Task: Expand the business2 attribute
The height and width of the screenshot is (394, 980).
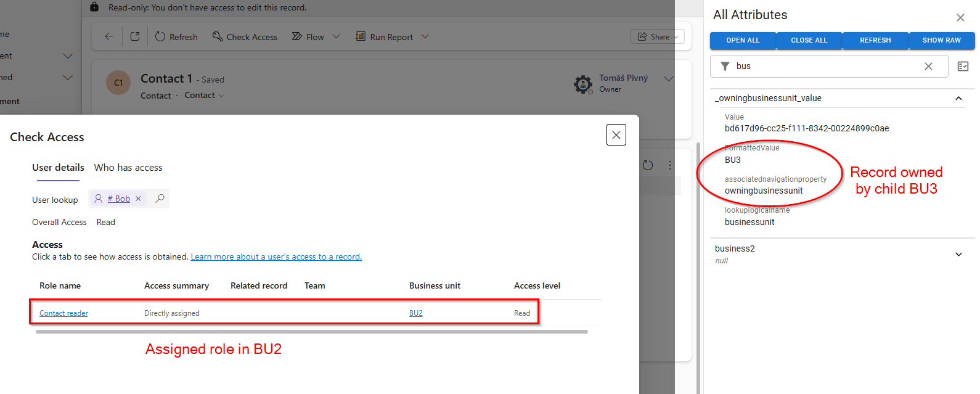Action: (958, 255)
